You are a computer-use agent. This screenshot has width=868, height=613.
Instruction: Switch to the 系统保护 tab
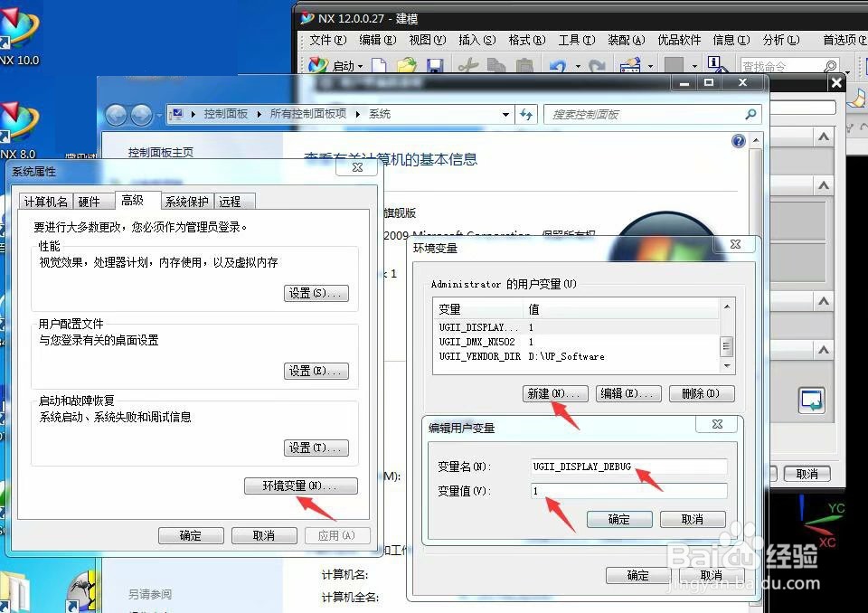(x=186, y=202)
